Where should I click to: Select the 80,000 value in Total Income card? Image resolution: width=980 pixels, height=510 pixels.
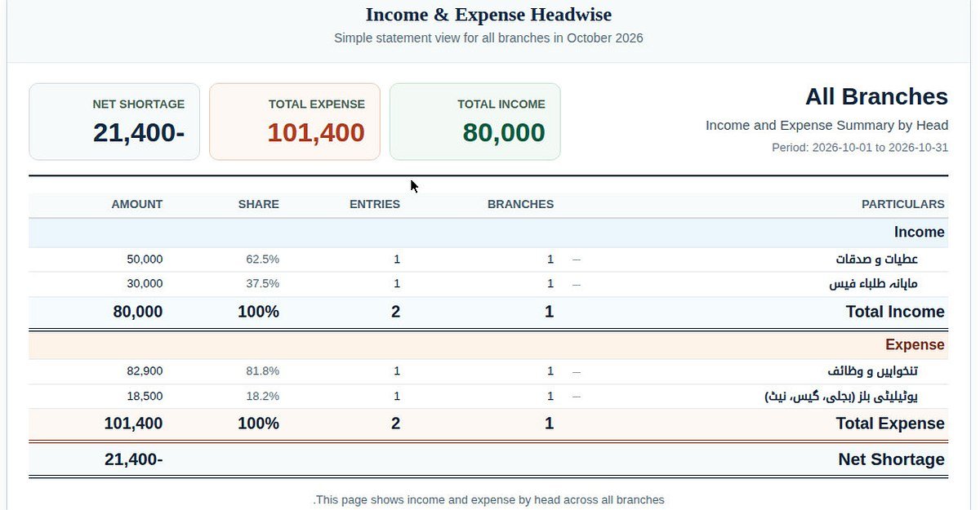(504, 133)
